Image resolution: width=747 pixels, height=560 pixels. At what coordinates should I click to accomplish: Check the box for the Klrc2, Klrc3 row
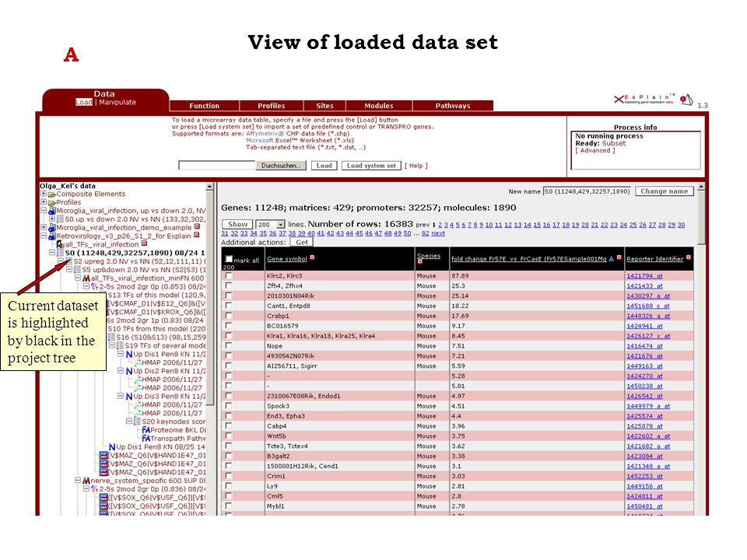[x=229, y=275]
